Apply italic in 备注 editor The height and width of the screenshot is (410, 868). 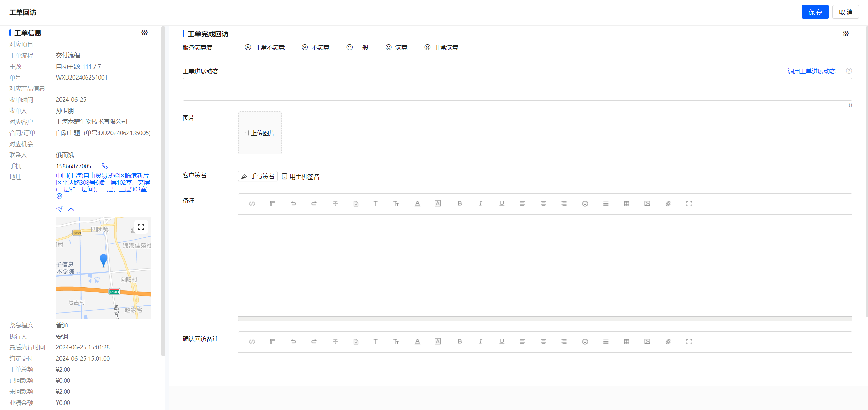pos(480,204)
